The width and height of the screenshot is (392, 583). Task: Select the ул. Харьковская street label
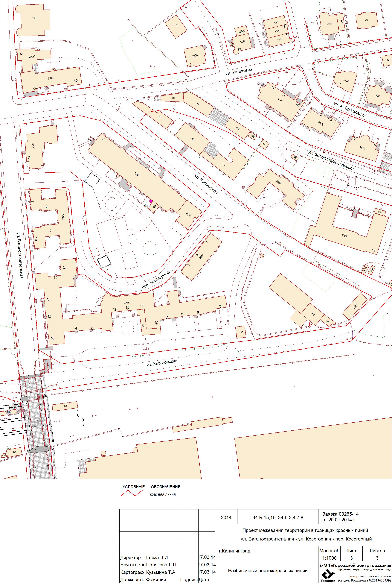tap(162, 363)
